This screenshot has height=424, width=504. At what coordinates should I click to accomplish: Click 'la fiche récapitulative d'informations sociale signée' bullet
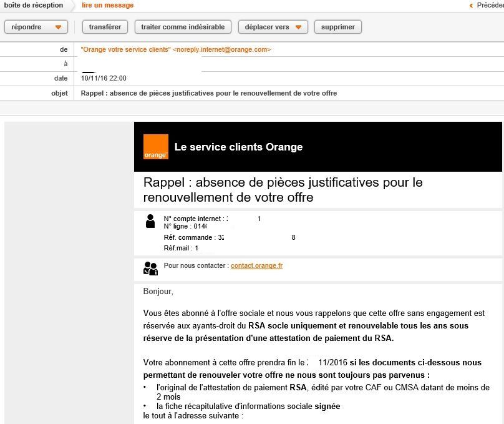[x=248, y=407]
